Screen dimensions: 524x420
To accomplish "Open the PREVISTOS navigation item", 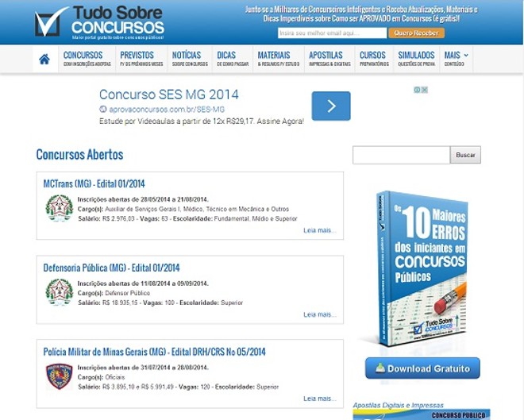I will 141,59.
